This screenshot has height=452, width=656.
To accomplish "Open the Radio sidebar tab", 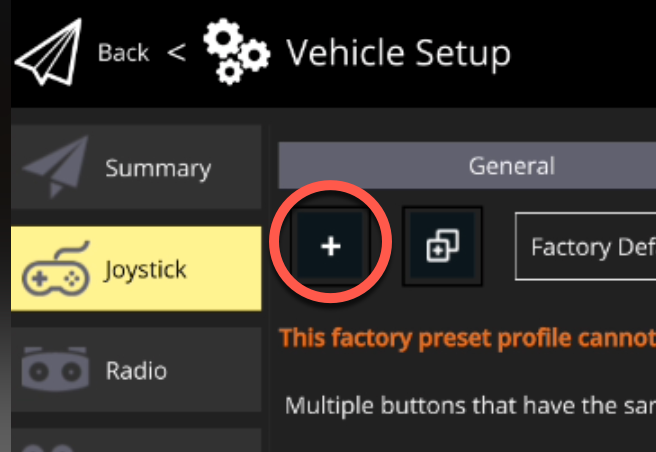I will [x=136, y=370].
